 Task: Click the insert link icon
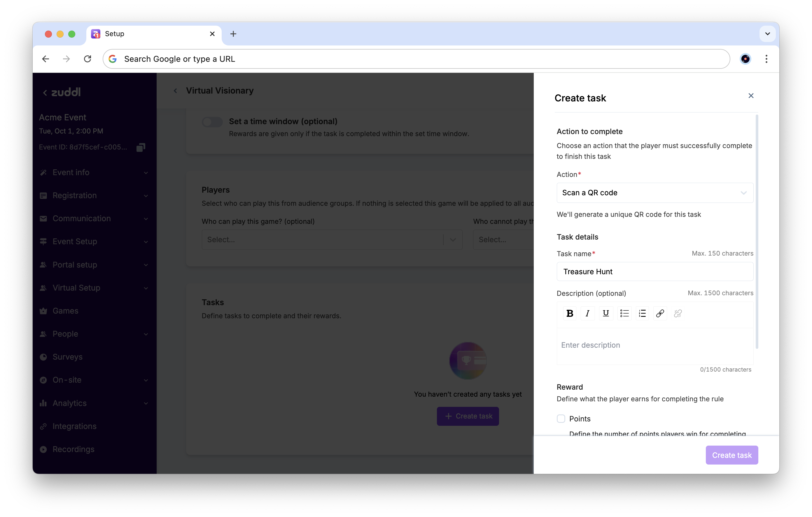tap(660, 314)
